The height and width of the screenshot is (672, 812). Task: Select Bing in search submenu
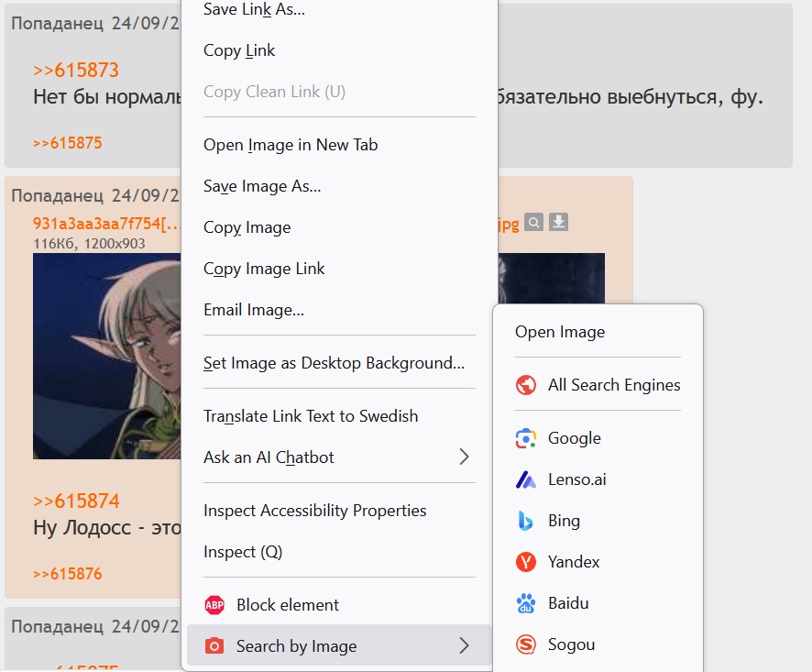tap(598, 521)
